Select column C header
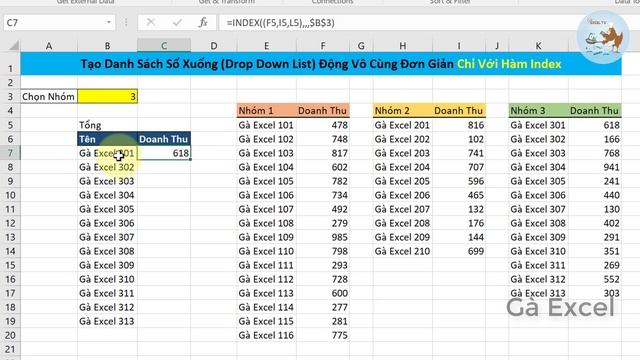Image resolution: width=640 pixels, height=360 pixels. (x=164, y=46)
